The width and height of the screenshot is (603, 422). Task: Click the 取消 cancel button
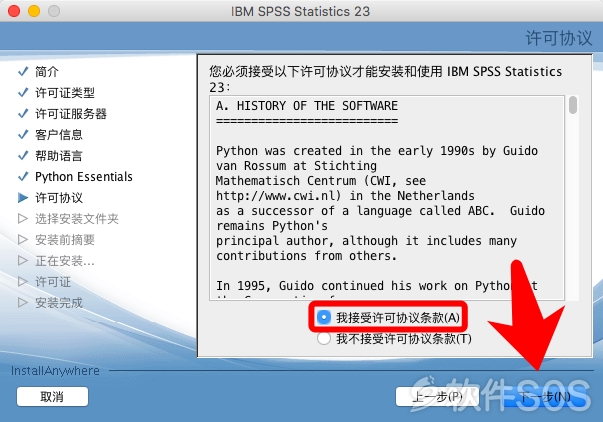(52, 397)
